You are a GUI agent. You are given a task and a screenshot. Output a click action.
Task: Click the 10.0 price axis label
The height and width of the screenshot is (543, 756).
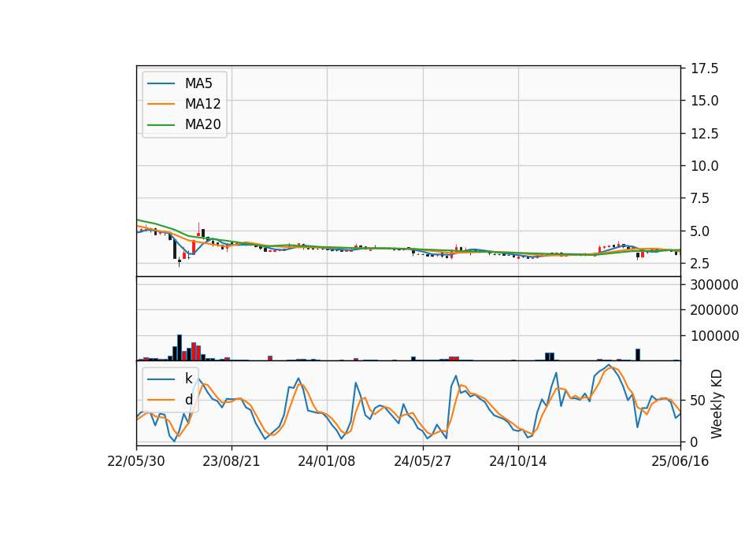(704, 166)
